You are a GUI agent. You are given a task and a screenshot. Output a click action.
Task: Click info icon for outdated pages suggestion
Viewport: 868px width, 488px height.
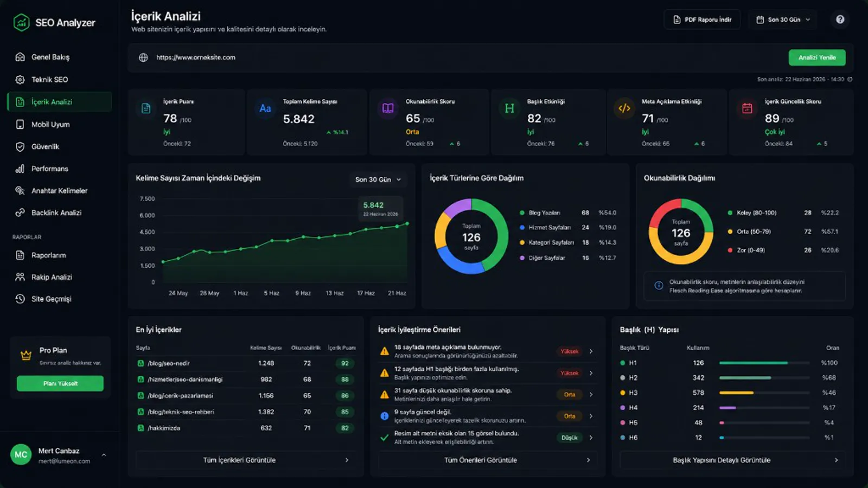(x=385, y=416)
